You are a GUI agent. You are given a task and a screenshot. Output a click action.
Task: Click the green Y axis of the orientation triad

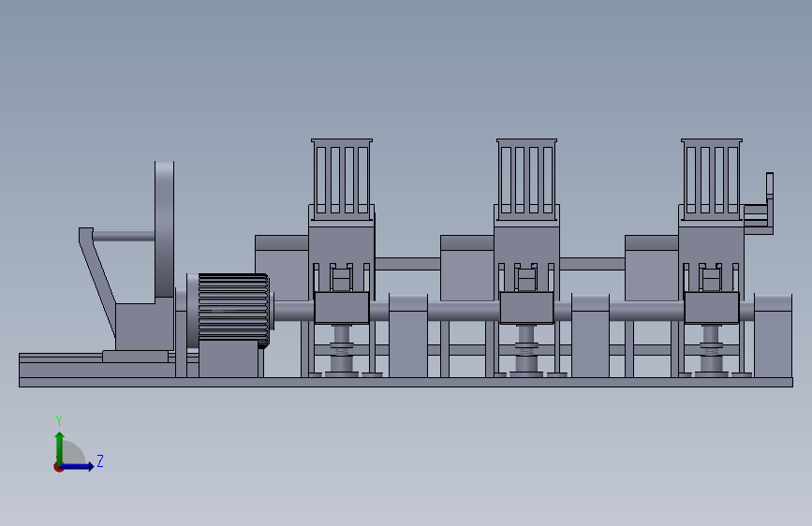pos(60,447)
